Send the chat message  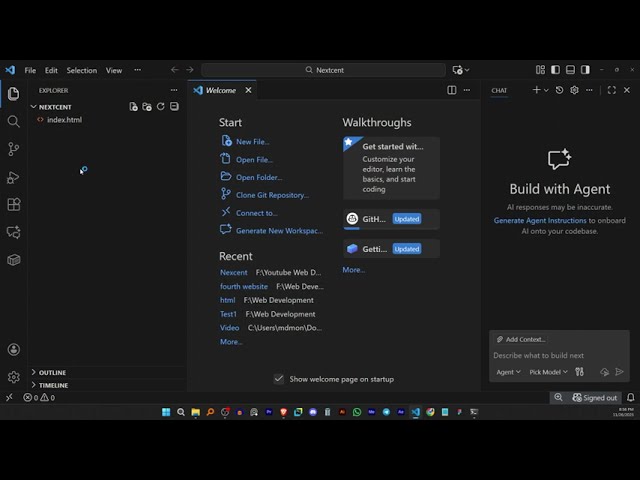(x=619, y=372)
